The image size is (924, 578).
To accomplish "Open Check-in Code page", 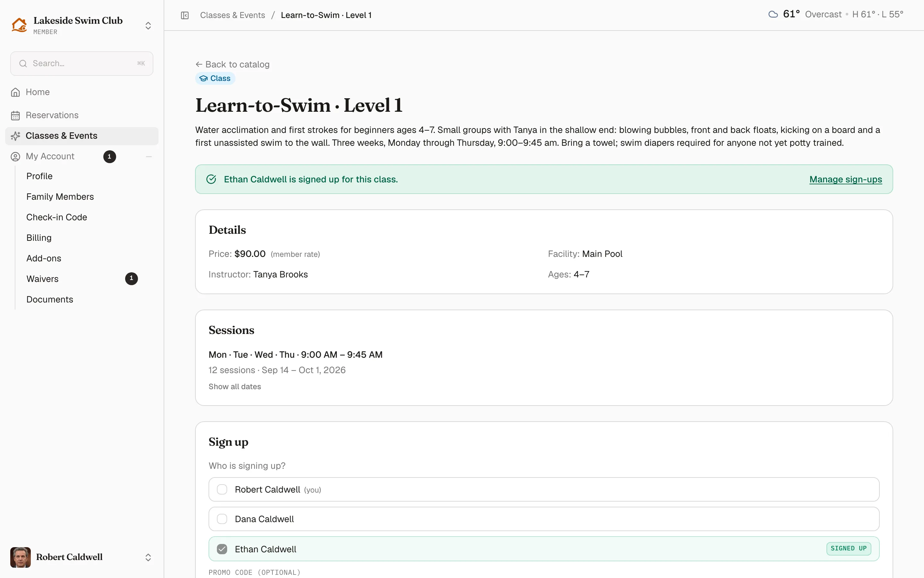I will click(x=56, y=217).
